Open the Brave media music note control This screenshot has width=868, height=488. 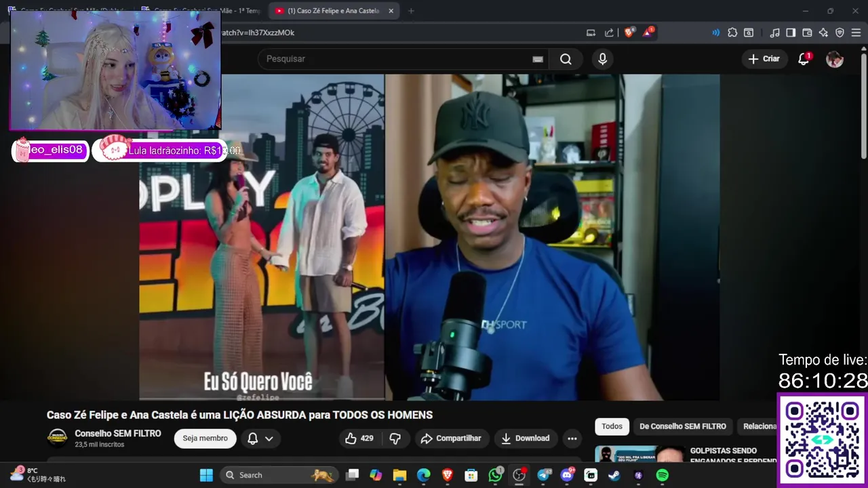click(x=774, y=33)
